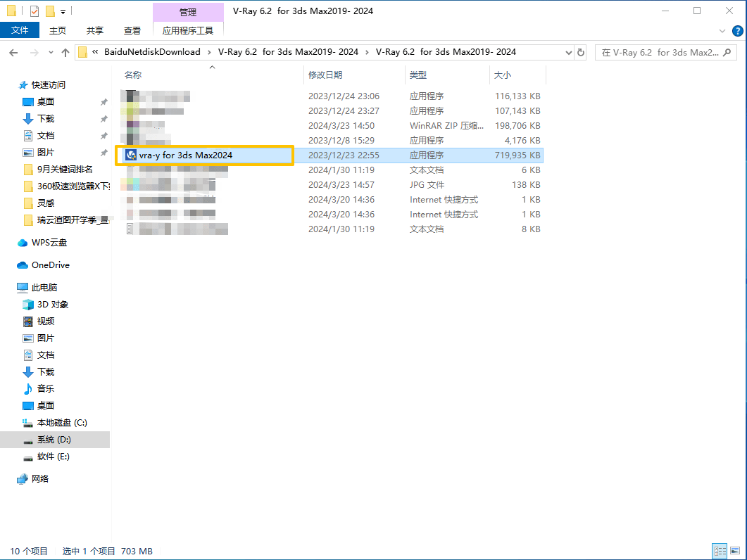Viewport: 747px width, 560px height.
Task: Expand the ribbon with the chevron
Action: [722, 31]
